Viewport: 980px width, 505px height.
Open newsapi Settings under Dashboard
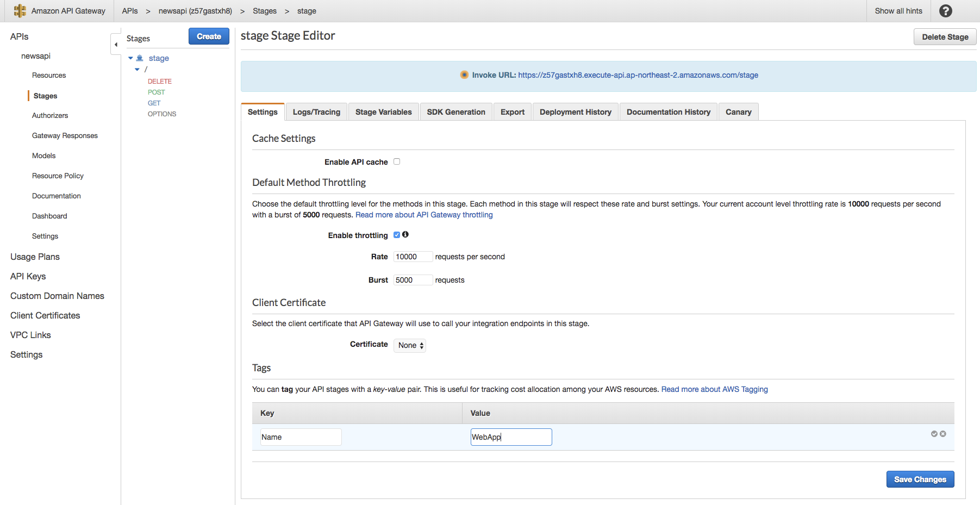click(x=45, y=236)
